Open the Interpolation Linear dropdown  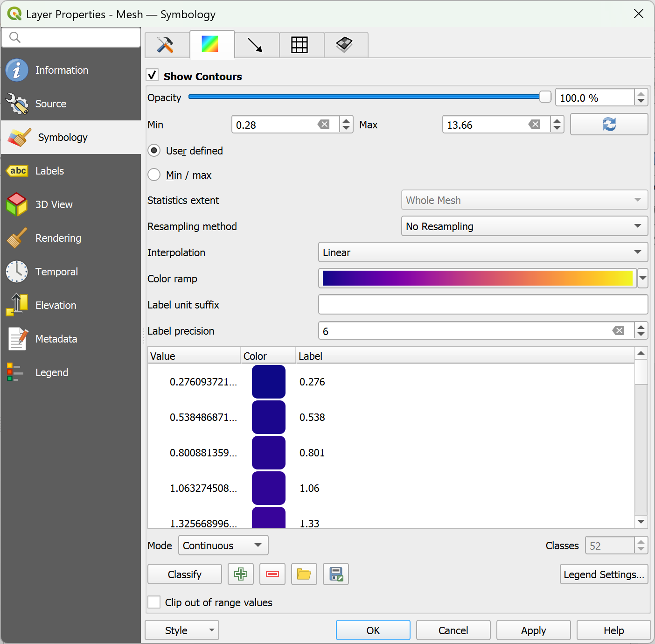483,252
